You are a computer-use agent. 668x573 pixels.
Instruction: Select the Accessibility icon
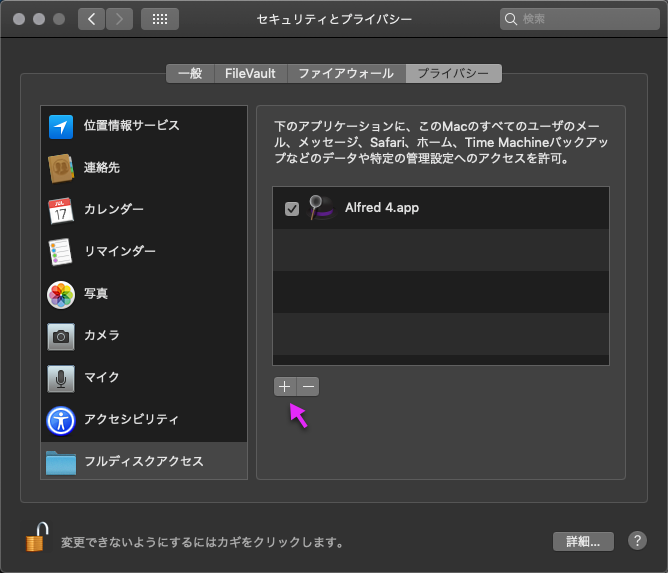[x=61, y=421]
